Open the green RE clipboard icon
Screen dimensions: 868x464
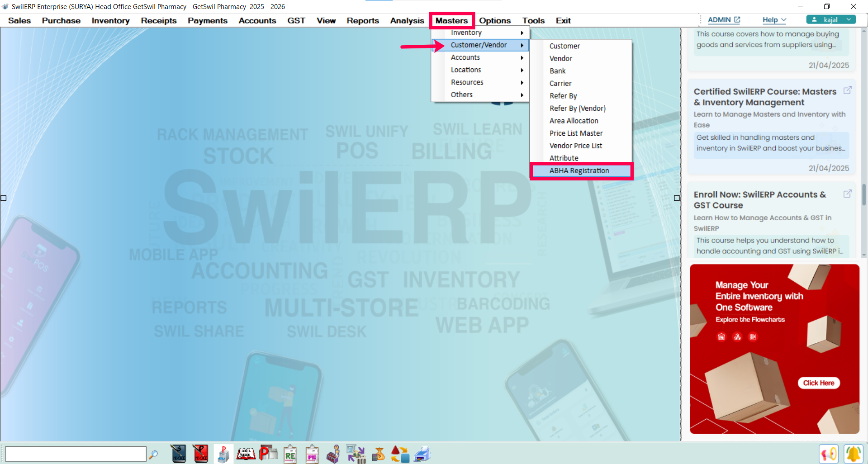coord(290,454)
